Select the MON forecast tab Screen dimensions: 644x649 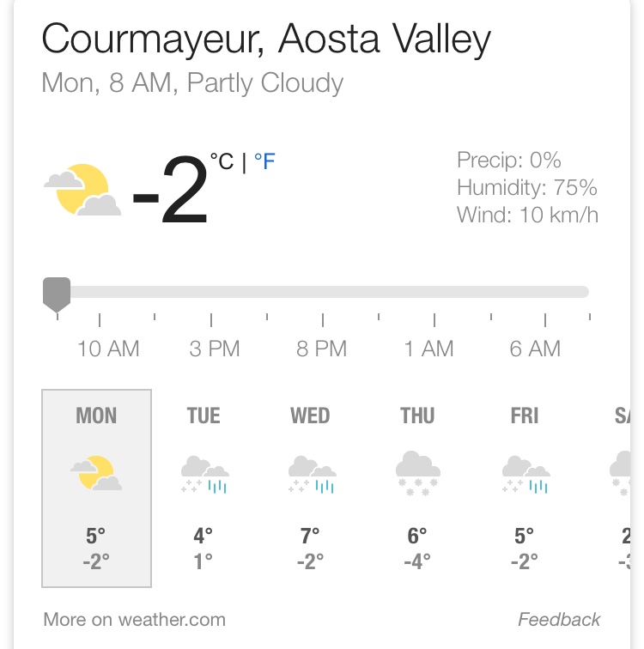pos(96,416)
